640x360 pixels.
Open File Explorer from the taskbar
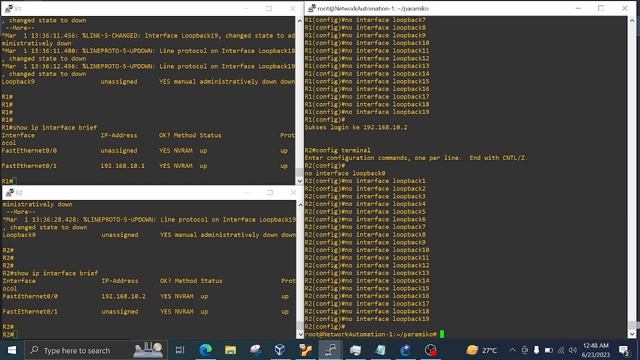pyautogui.click(x=230, y=350)
